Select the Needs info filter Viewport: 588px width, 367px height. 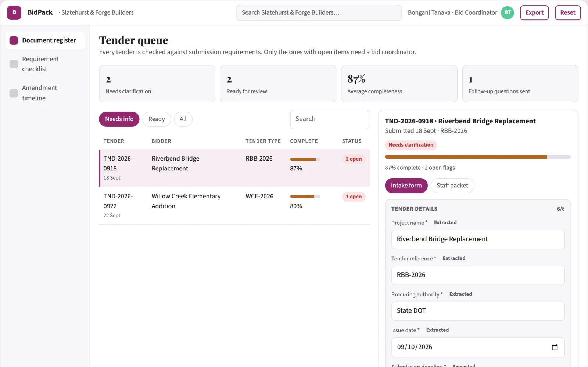119,119
